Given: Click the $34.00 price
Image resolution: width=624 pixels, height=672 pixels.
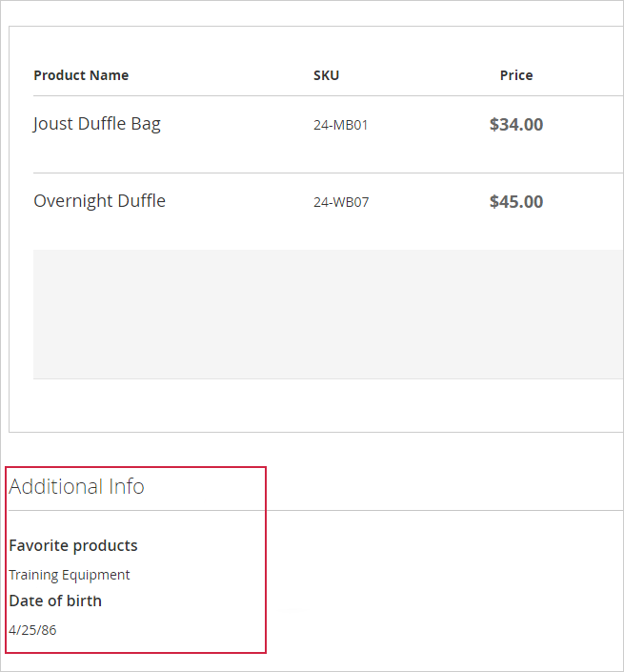Looking at the screenshot, I should tap(515, 125).
